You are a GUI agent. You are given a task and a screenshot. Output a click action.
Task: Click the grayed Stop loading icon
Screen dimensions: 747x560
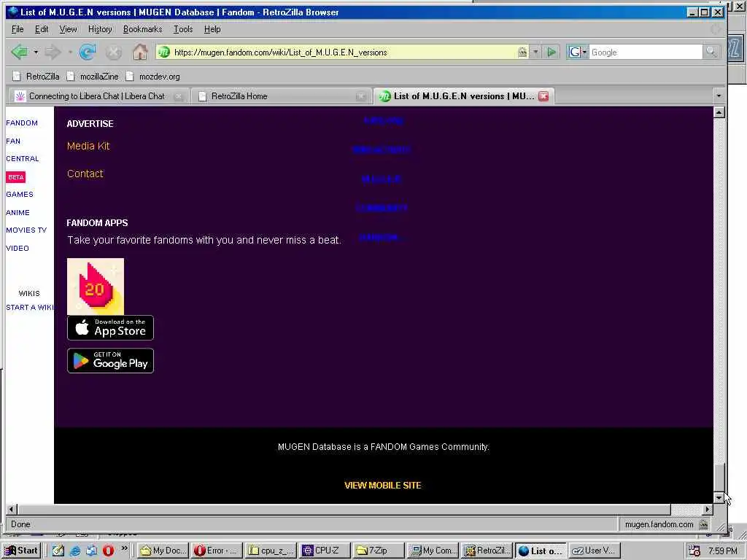pos(113,52)
